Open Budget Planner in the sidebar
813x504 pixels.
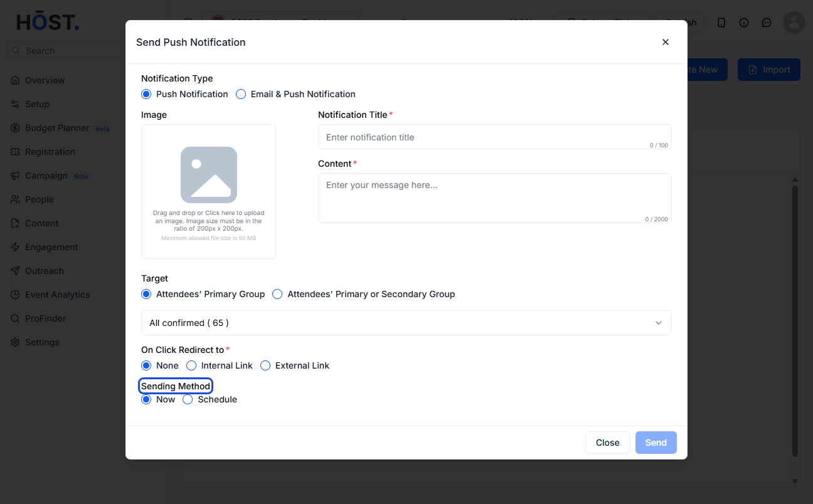(x=57, y=128)
